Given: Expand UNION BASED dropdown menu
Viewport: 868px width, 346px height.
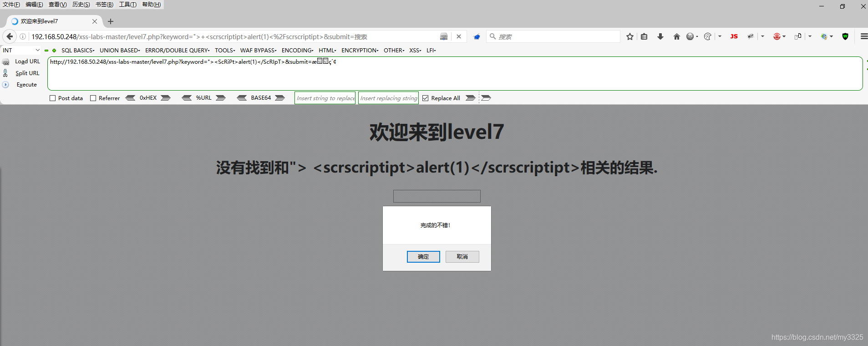Looking at the screenshot, I should click(120, 51).
